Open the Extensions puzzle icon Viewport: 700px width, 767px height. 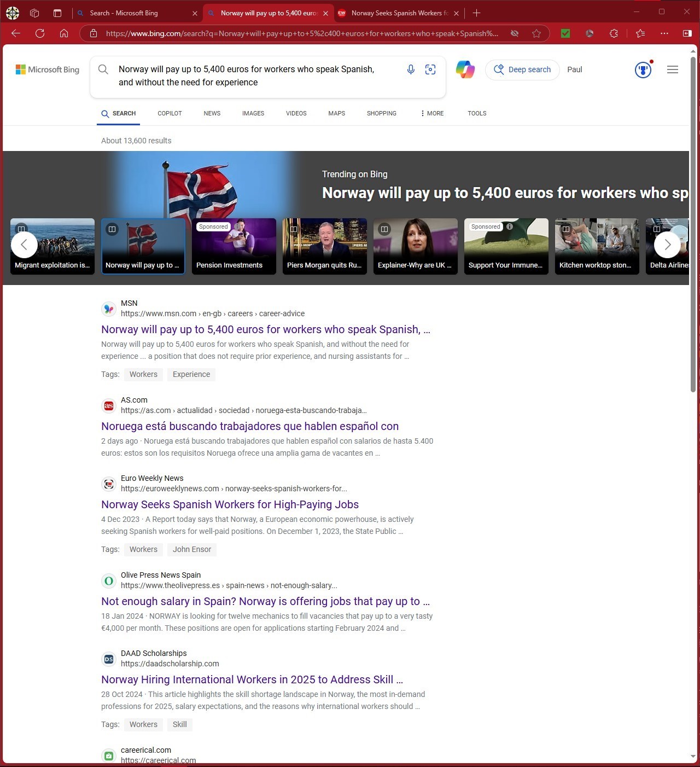coord(614,33)
